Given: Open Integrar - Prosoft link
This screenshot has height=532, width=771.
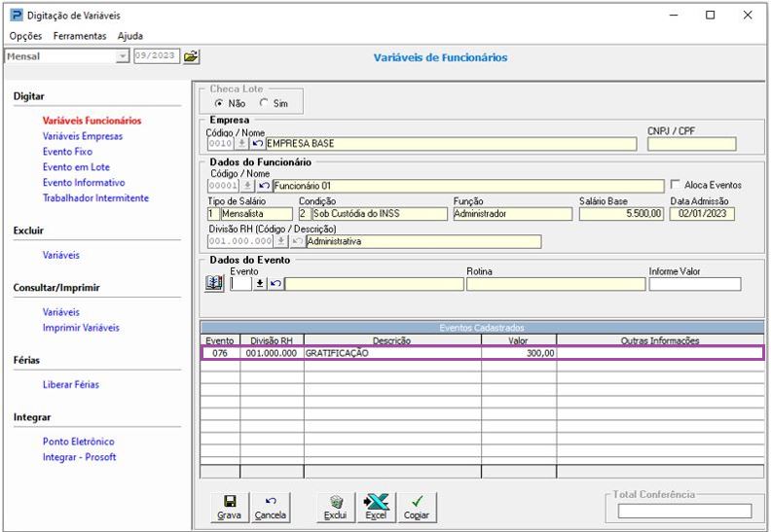Looking at the screenshot, I should click(79, 457).
